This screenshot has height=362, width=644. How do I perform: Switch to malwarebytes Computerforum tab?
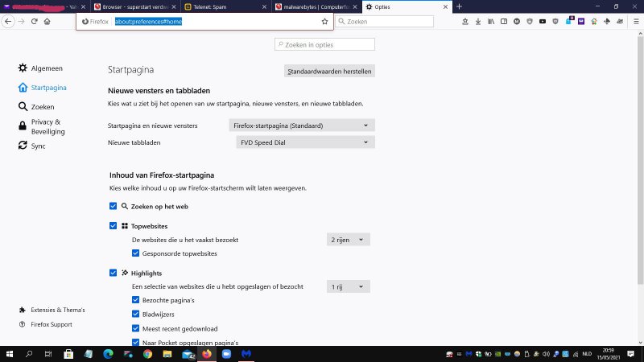point(316,6)
